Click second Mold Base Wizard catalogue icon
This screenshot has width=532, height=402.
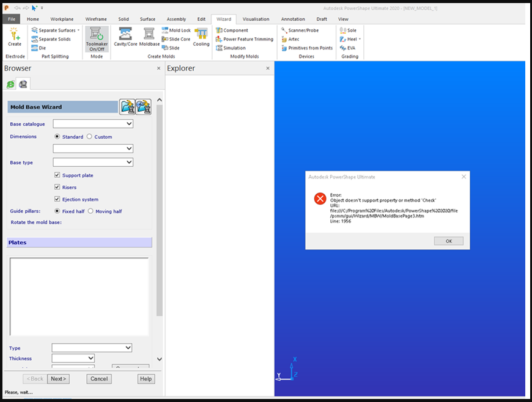144,106
